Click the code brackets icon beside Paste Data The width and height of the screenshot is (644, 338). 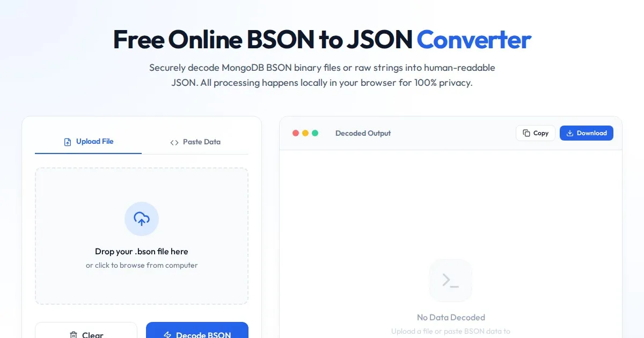(x=174, y=142)
